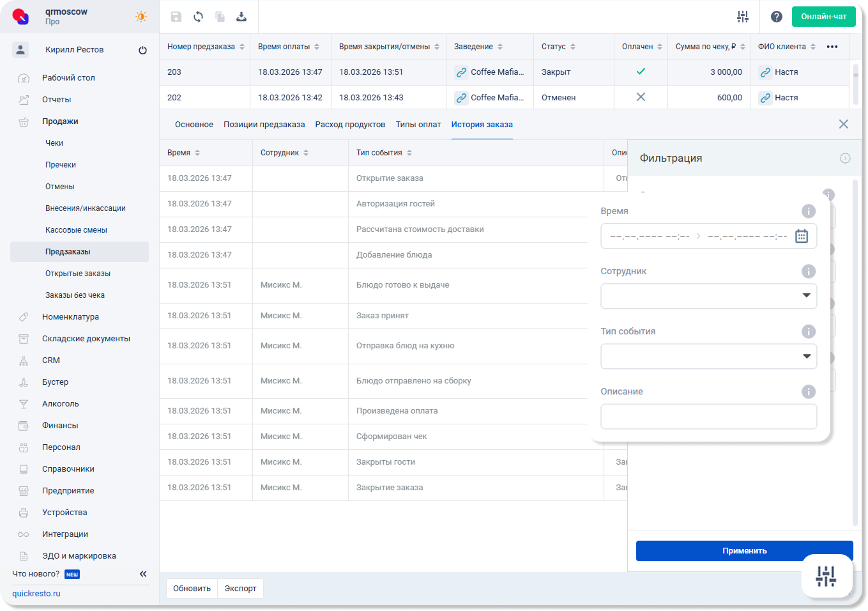The width and height of the screenshot is (868, 611).
Task: Open the help question mark icon
Action: [776, 17]
